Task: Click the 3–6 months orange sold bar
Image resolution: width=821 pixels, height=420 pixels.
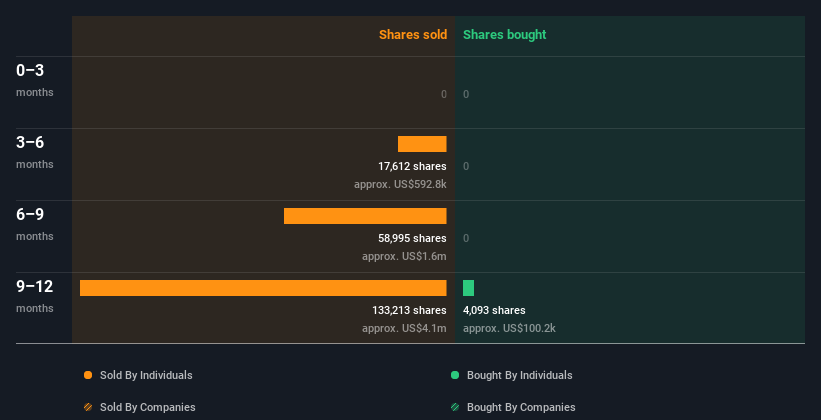Action: (422, 144)
